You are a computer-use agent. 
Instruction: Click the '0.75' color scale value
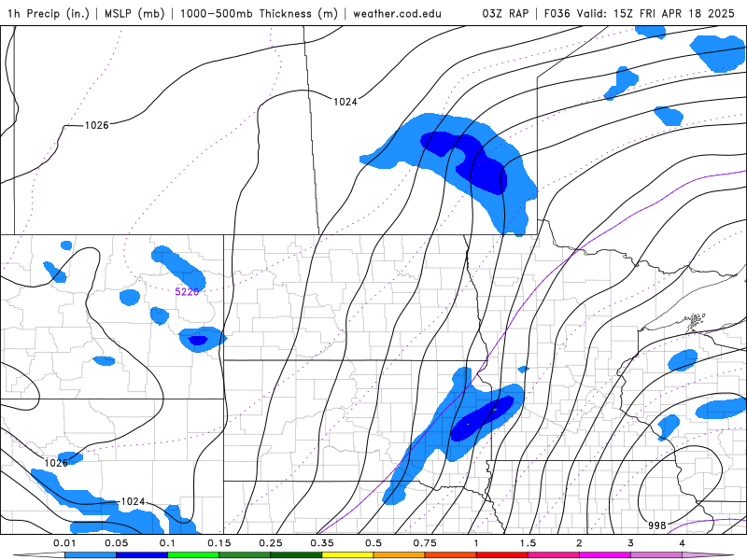click(425, 543)
